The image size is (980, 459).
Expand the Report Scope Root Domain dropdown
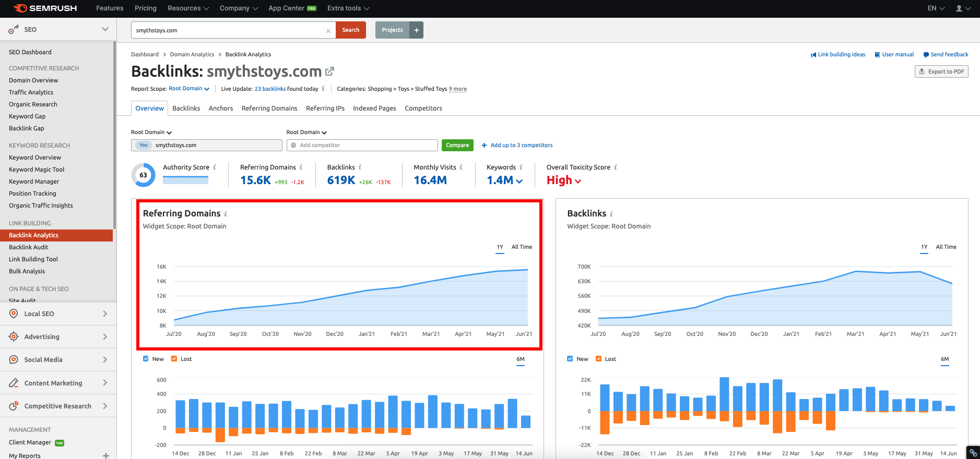pyautogui.click(x=188, y=89)
